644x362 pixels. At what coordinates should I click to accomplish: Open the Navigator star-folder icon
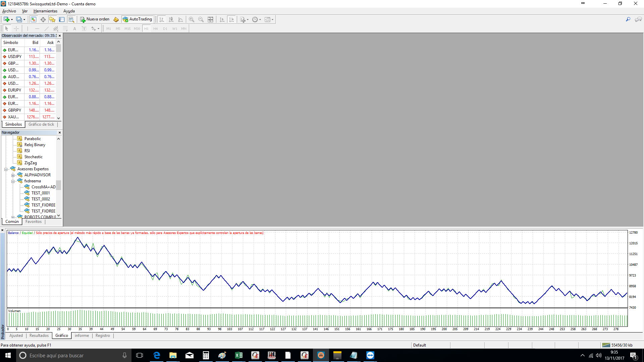[52, 19]
